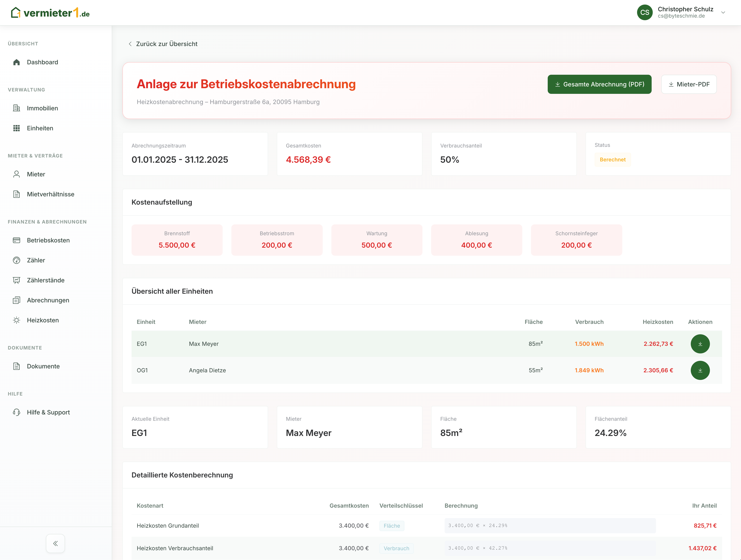Select Betriebskosten in sidebar
The image size is (741, 560).
pyautogui.click(x=48, y=240)
